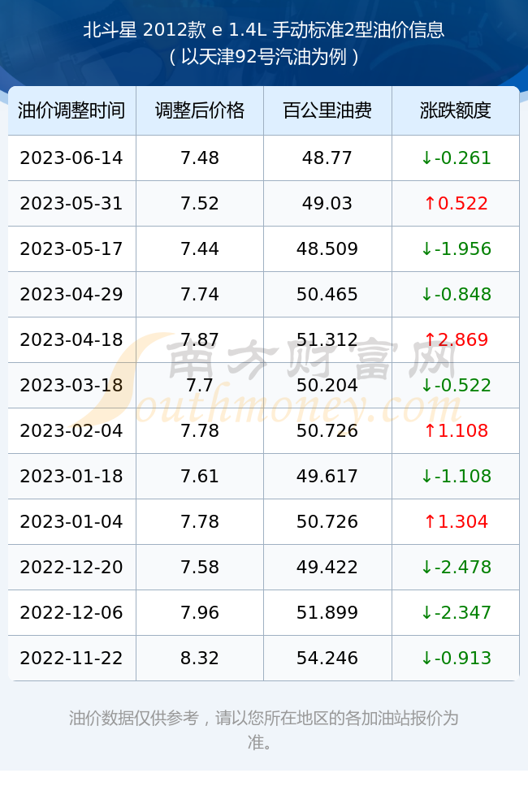Click the fuel cost value 48.509
Viewport: 528px width, 812px height.
327,248
